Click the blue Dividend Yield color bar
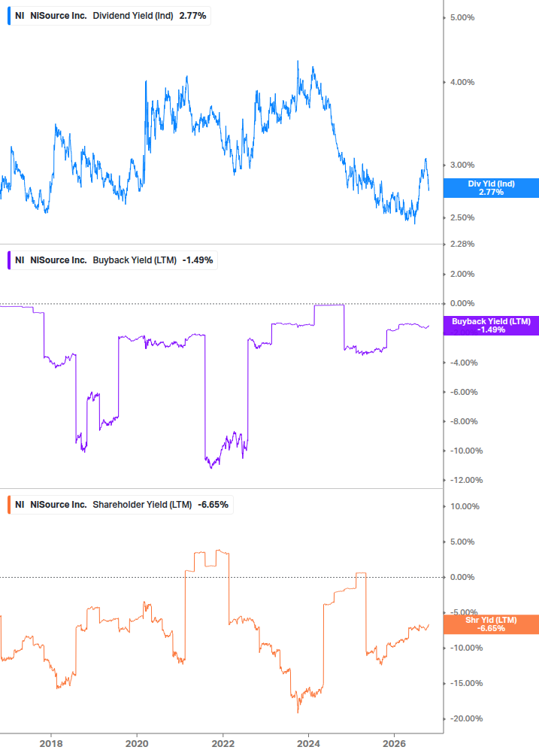The height and width of the screenshot is (756, 539). 9,16
